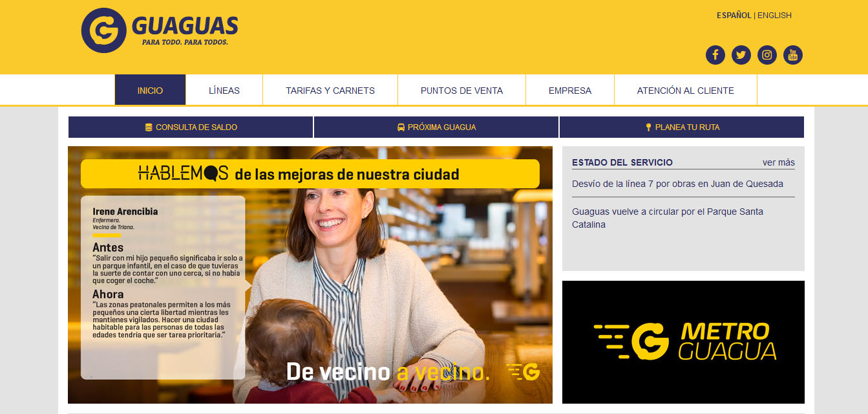Open Parque Santa Catalina service notice
The height and width of the screenshot is (414, 868).
coord(668,218)
